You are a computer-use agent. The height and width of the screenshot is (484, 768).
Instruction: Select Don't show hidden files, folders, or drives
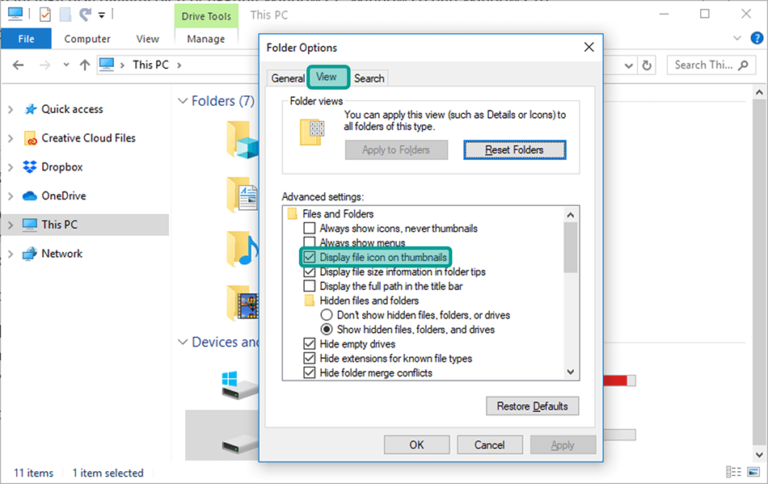[326, 315]
